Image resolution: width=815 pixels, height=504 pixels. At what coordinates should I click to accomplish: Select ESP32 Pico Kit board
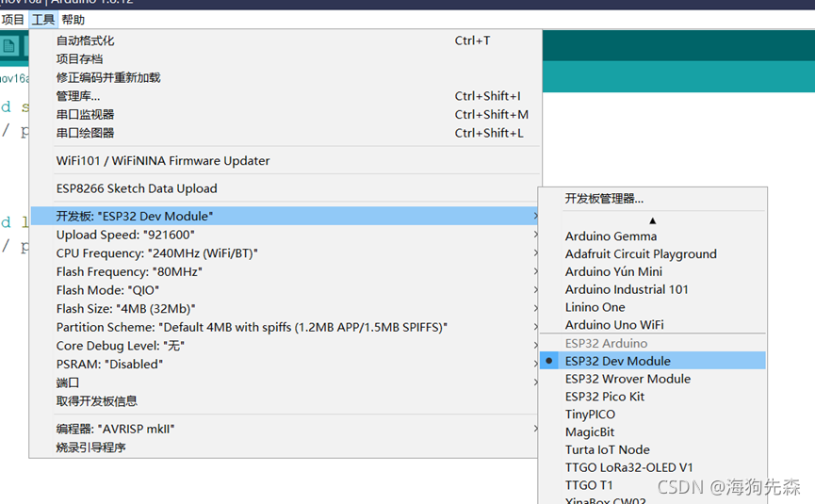tap(652, 397)
